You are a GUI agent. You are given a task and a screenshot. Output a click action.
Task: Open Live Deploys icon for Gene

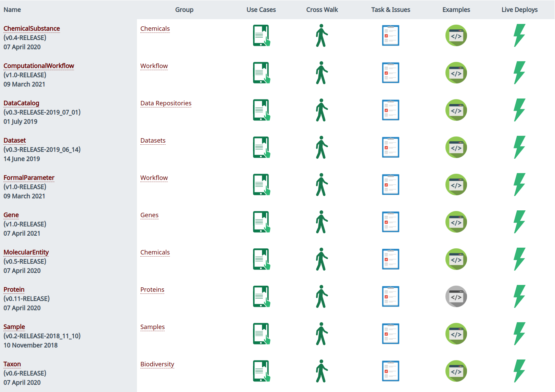tap(519, 222)
